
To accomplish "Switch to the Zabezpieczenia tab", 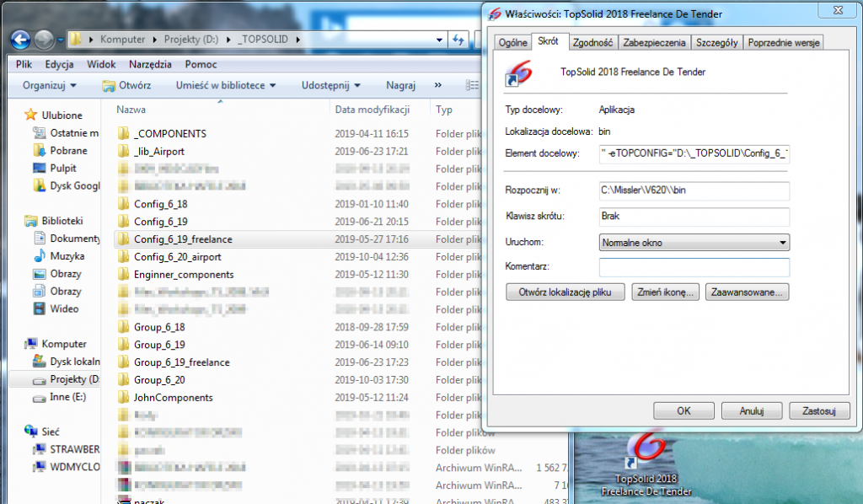I will (654, 42).
